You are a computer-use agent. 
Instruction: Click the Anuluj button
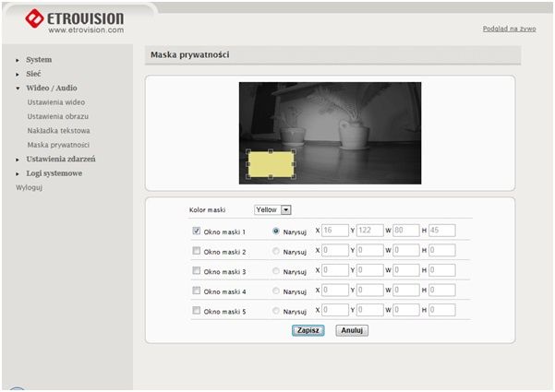(352, 330)
